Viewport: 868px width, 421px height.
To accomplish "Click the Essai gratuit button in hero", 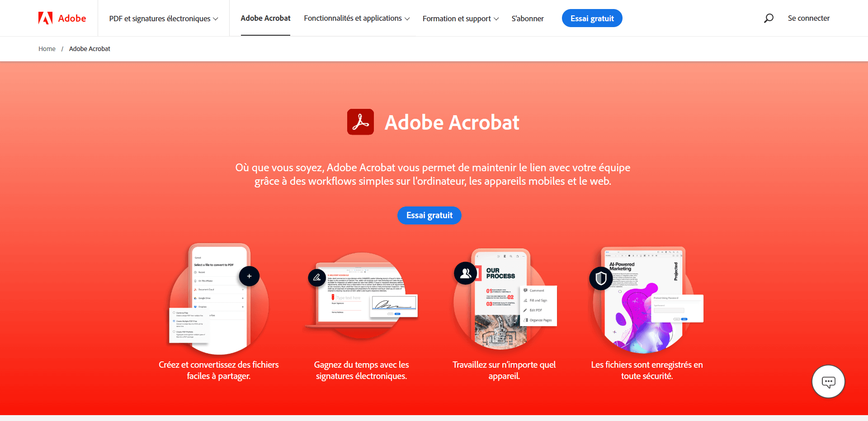I will [429, 215].
